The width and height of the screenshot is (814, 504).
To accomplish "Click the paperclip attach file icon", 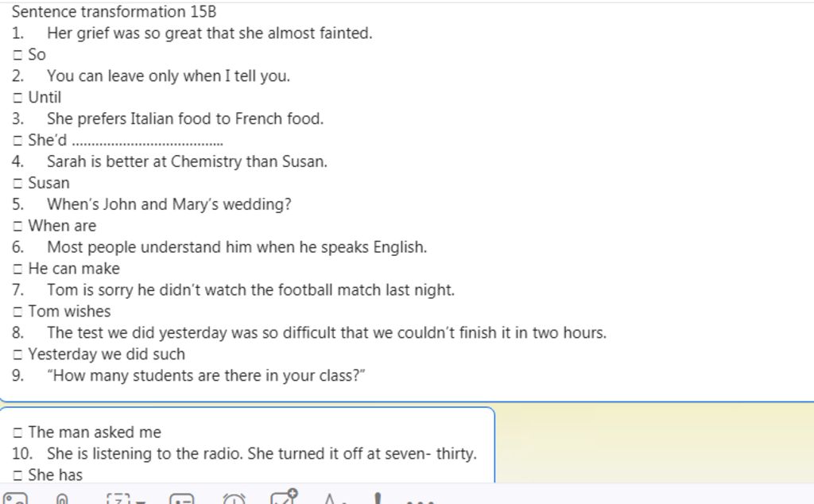I will click(x=62, y=498).
